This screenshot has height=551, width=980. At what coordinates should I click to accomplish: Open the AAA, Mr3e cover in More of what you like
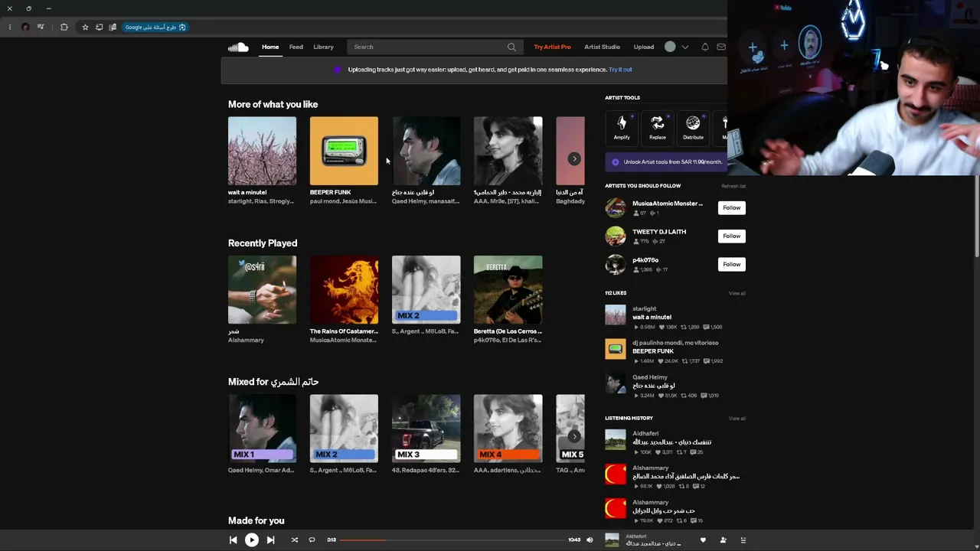coord(508,151)
